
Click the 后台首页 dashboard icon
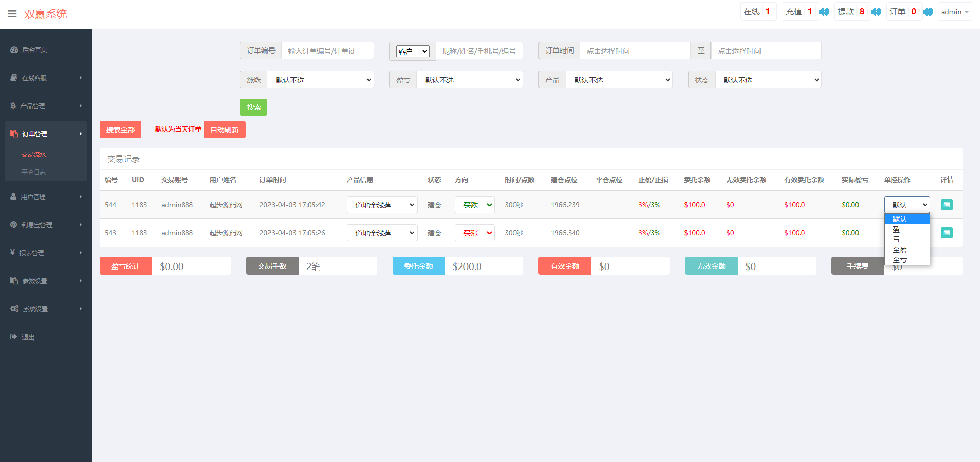pos(14,50)
